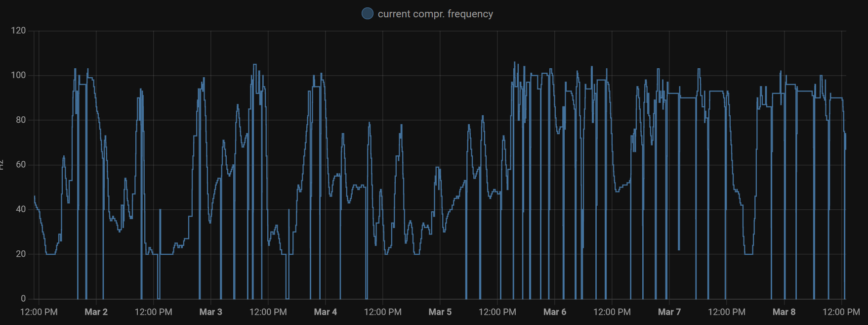Viewport: 868px width, 325px height.
Task: Choose the Mar 8 axis label
Action: coord(784,312)
